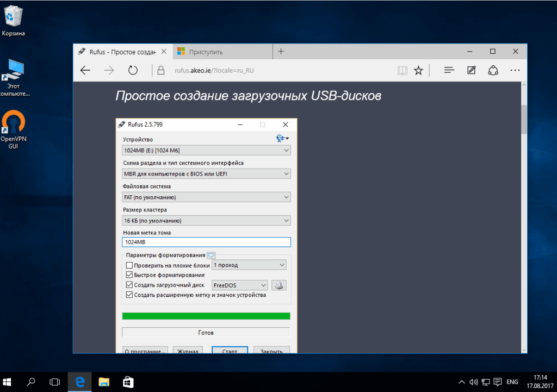
Task: Show hidden system tray icons
Action: [x=461, y=382]
